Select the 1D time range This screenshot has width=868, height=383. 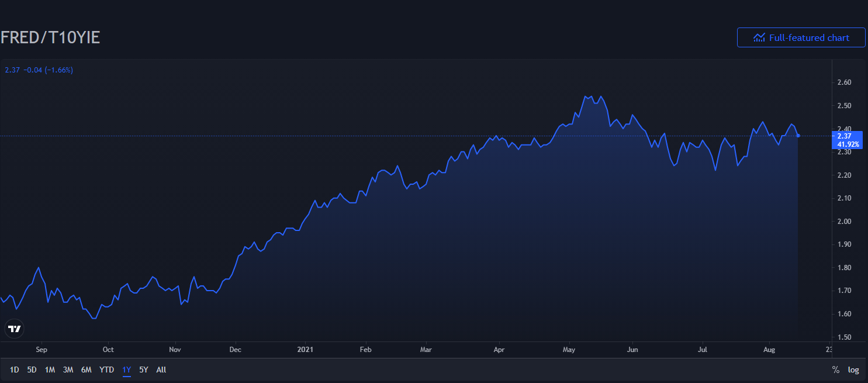coord(15,370)
